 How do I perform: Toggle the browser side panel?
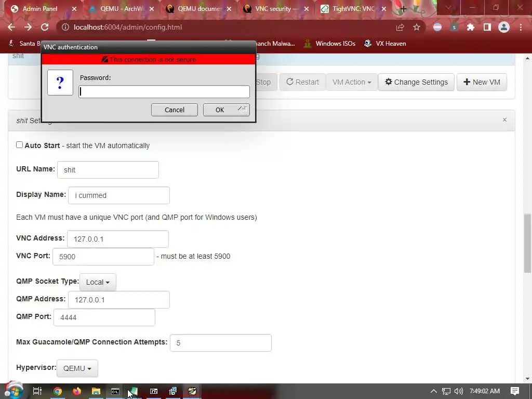[x=487, y=28]
